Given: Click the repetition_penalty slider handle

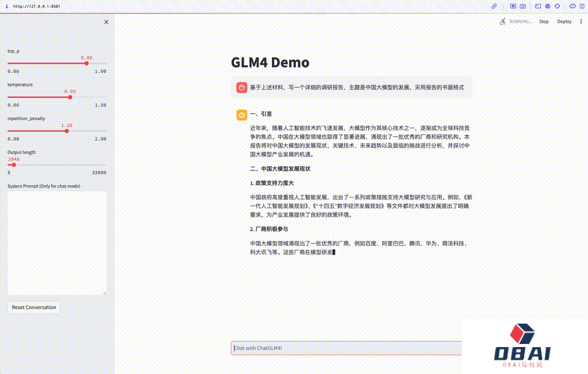Looking at the screenshot, I should [67, 131].
